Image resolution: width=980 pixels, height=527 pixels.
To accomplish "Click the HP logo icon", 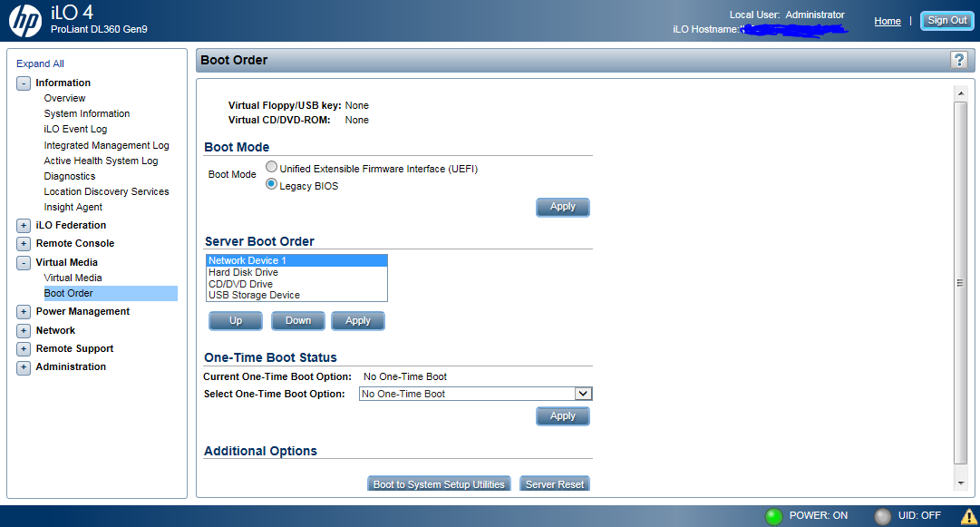I will coord(25,21).
